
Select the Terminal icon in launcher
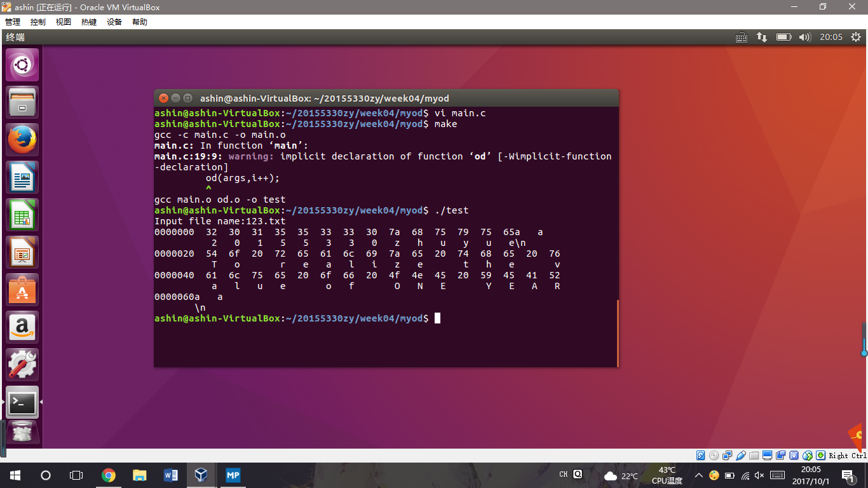(x=22, y=402)
